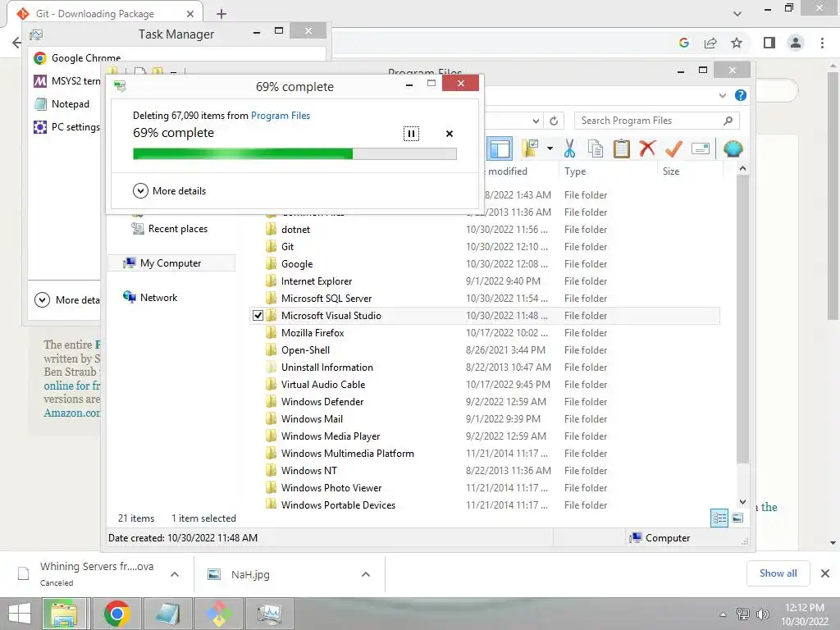Click the Show all downloads button

pyautogui.click(x=778, y=573)
